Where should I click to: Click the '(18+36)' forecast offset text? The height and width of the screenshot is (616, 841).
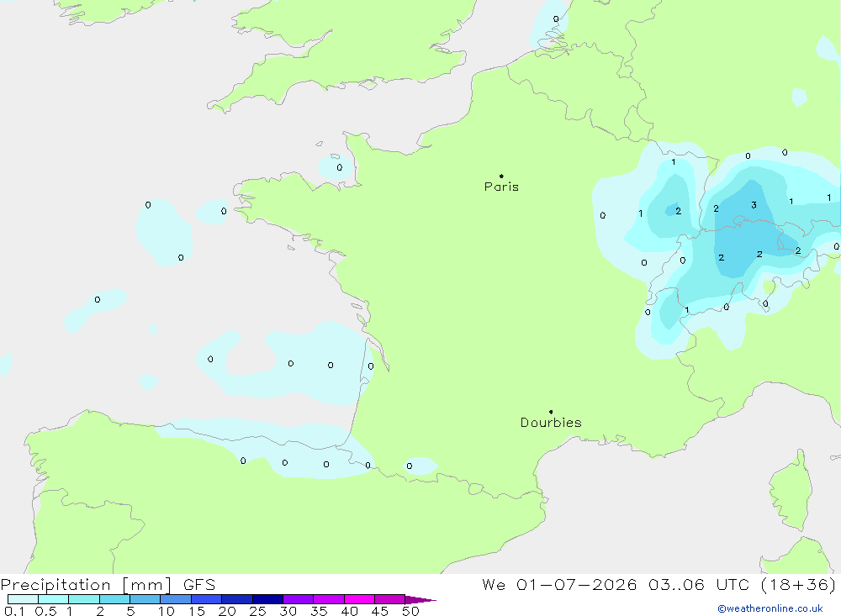pos(798,585)
